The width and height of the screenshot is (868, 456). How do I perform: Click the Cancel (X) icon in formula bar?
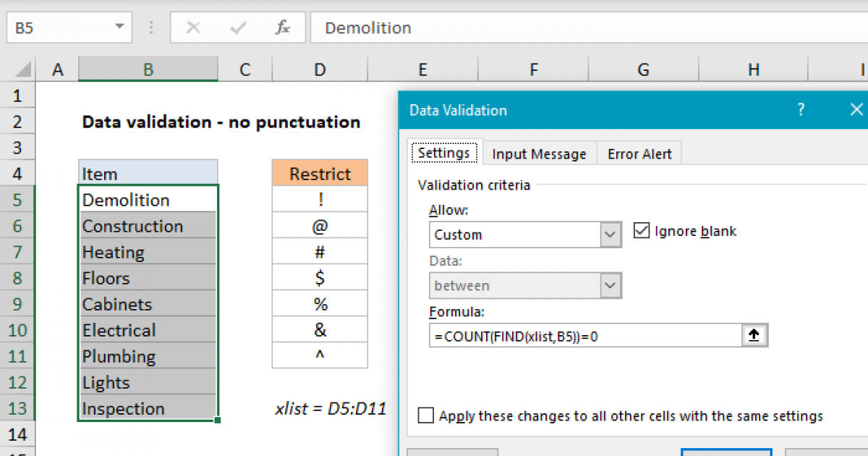(x=194, y=28)
